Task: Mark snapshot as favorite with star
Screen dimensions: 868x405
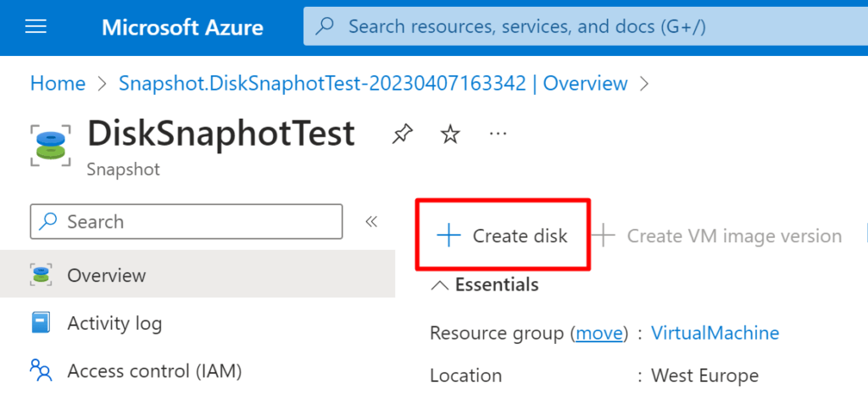Action: [450, 134]
